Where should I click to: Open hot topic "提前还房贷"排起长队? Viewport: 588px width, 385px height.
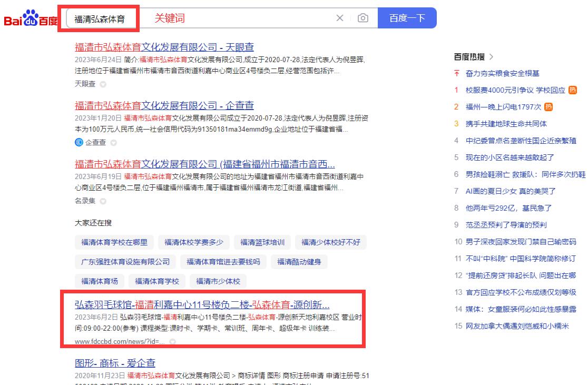(521, 275)
